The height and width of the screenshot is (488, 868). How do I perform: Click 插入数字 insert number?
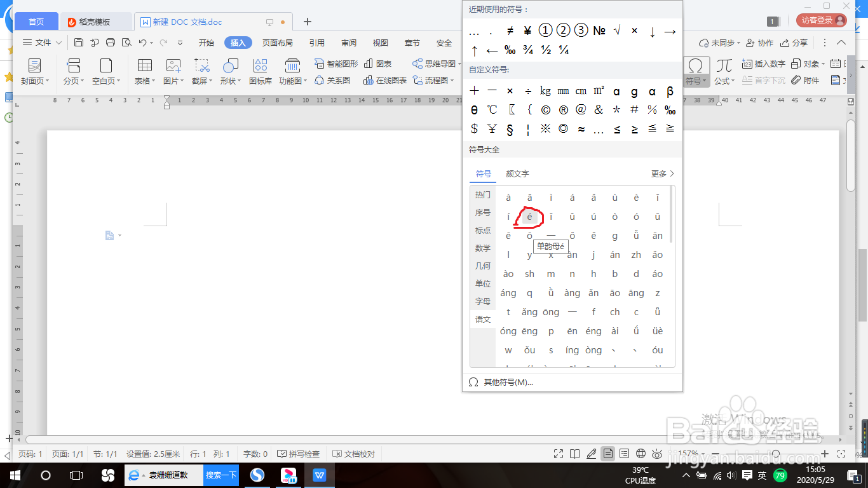click(763, 64)
